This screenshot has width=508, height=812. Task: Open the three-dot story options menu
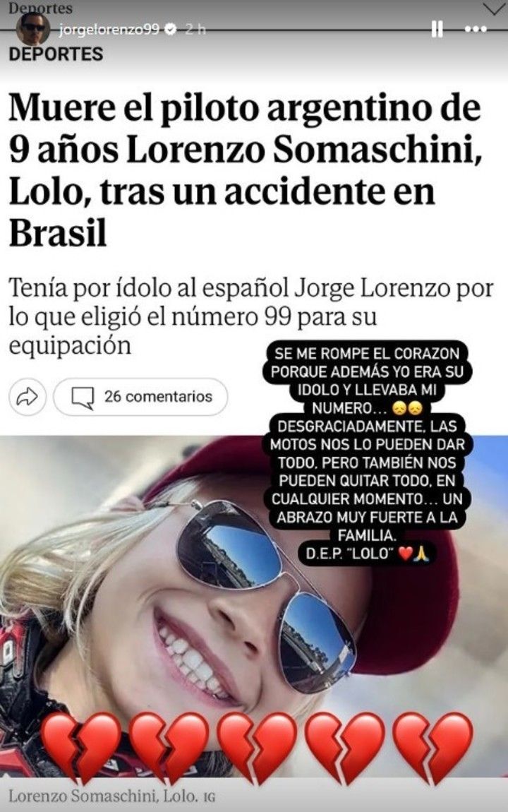[x=476, y=30]
